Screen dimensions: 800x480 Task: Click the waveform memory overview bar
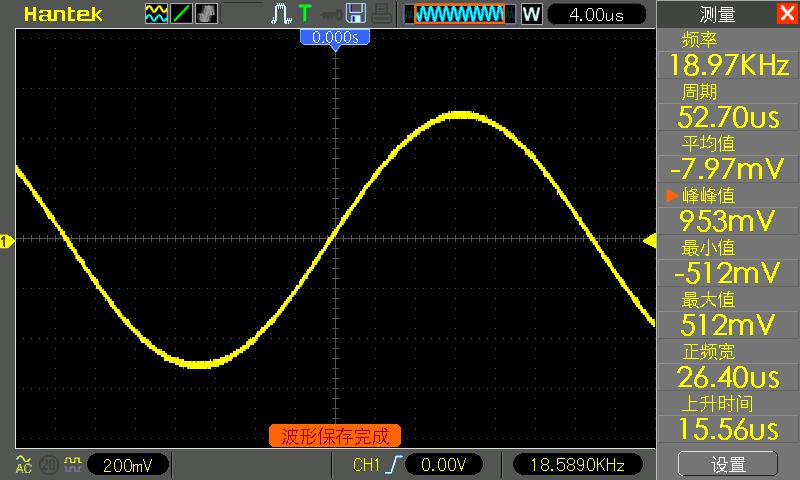click(x=460, y=14)
